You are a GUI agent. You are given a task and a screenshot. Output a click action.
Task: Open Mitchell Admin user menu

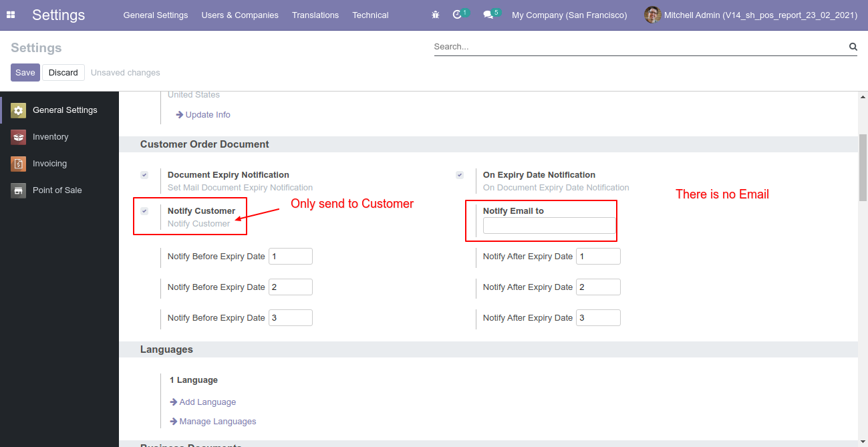[x=751, y=15]
